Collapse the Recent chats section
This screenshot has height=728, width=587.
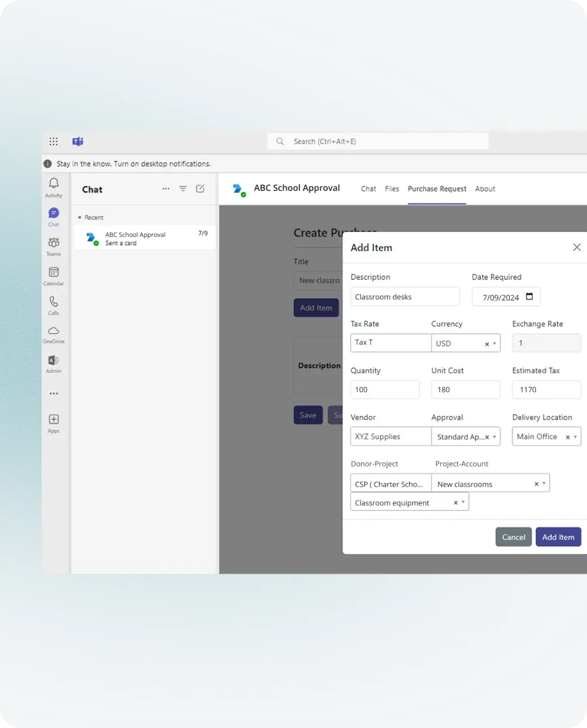80,218
